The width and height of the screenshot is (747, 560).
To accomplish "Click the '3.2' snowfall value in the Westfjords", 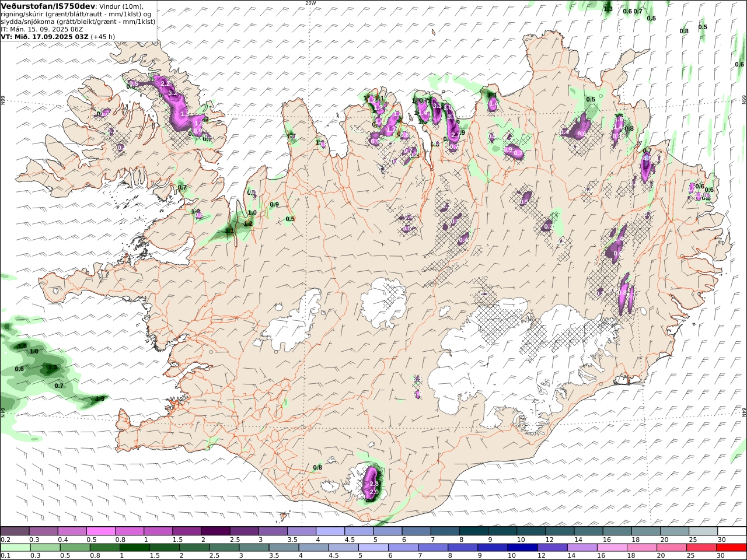I will pos(172,93).
